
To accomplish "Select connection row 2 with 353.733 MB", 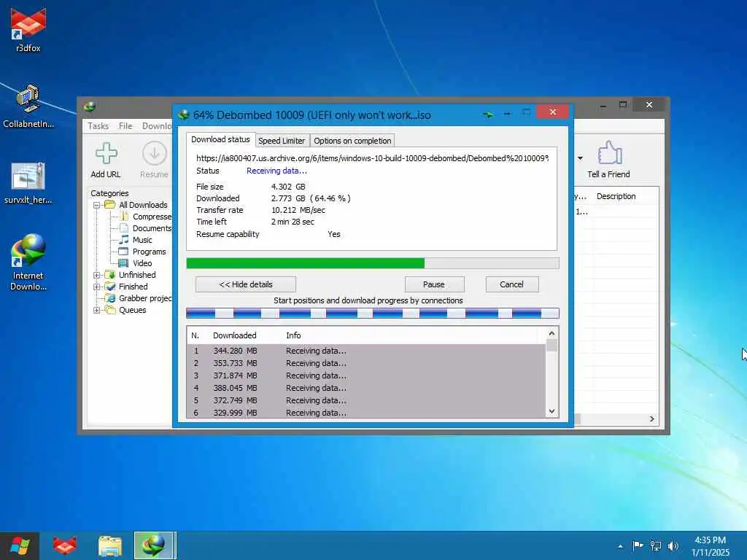I will (x=366, y=363).
